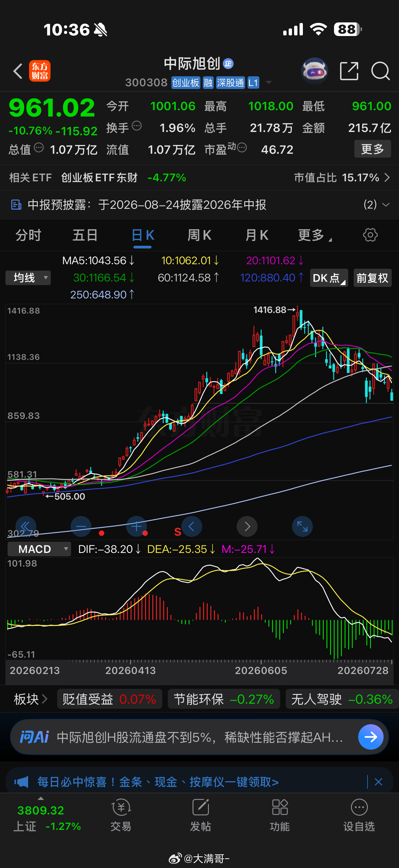Toggle 前复权 price adjustment
Screen dimensions: 399x868
[x=372, y=278]
